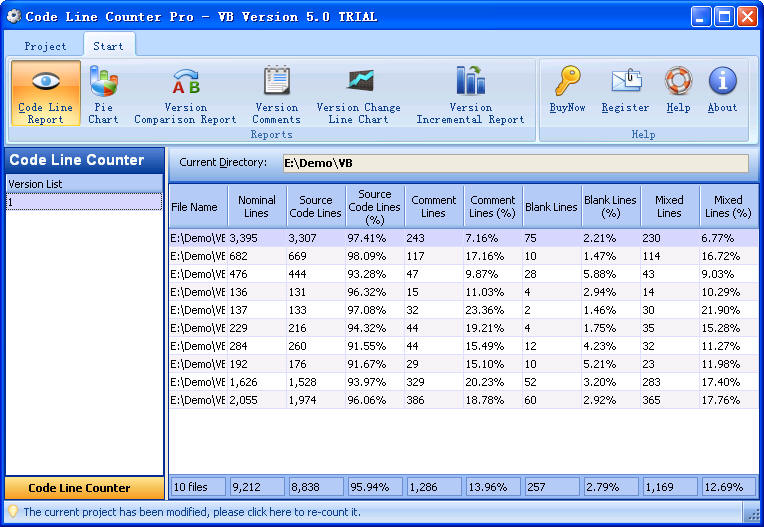This screenshot has width=764, height=527.
Task: Open the Version Comparison Report
Action: (185, 93)
